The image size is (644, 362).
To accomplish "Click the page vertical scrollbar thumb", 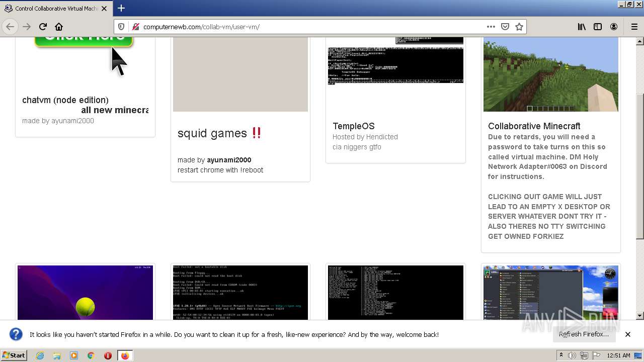I will pos(640,166).
